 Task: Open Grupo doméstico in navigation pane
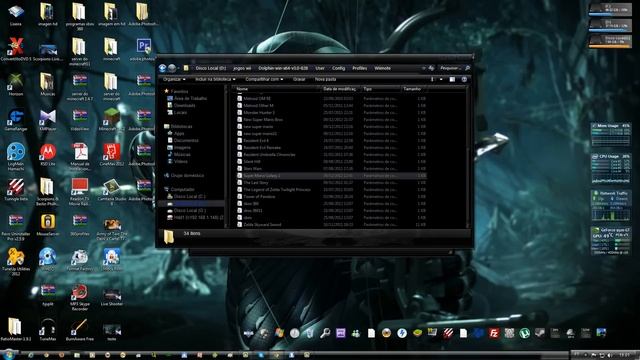tap(187, 176)
